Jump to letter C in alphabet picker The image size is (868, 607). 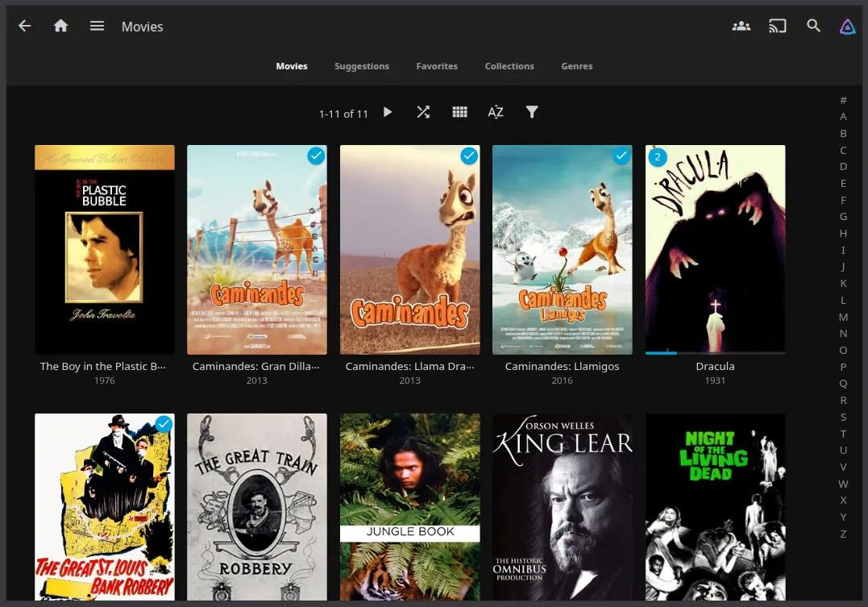click(843, 150)
